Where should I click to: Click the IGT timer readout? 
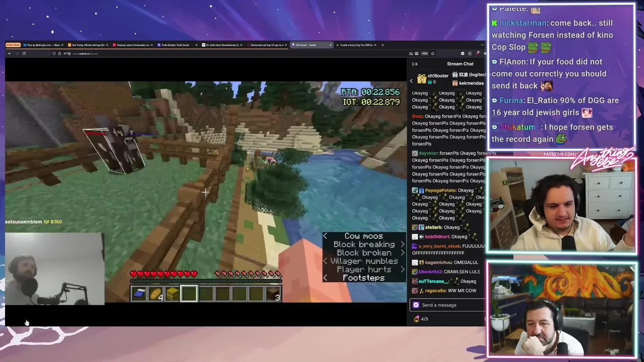[x=371, y=102]
